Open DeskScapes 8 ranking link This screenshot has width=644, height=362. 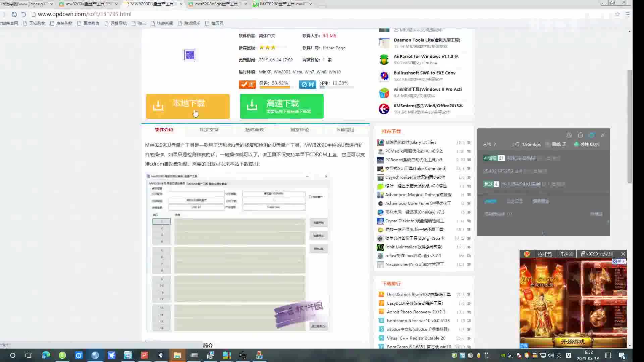[x=419, y=295]
